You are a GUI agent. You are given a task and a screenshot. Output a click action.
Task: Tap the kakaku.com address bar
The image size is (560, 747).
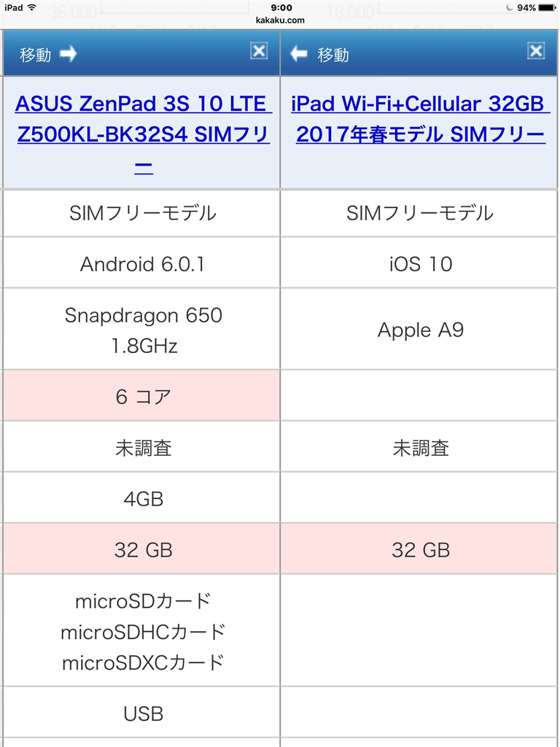(280, 20)
